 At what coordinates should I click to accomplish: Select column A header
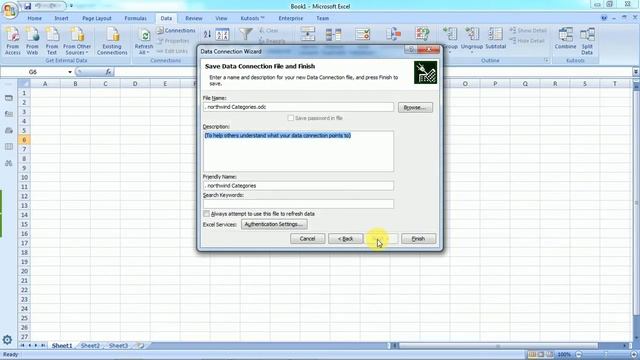[x=45, y=84]
